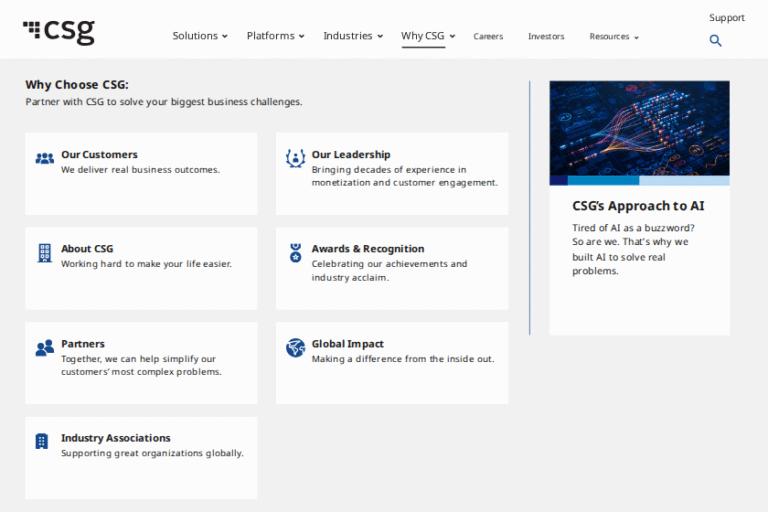The width and height of the screenshot is (768, 512).
Task: Open the CSG's Approach to AI heading
Action: pos(638,206)
